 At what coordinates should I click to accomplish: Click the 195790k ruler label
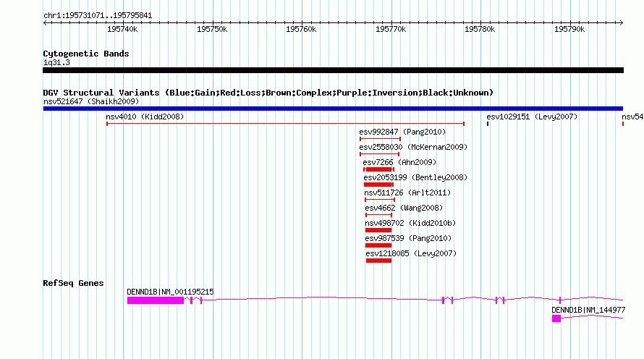pyautogui.click(x=569, y=30)
